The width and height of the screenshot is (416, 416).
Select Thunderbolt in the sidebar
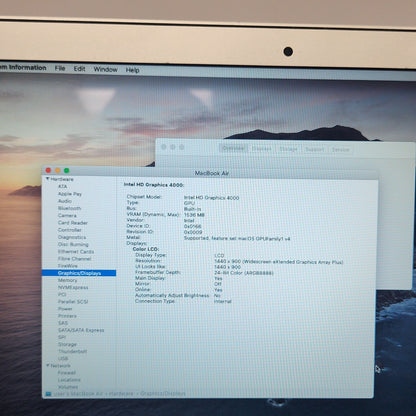(72, 351)
